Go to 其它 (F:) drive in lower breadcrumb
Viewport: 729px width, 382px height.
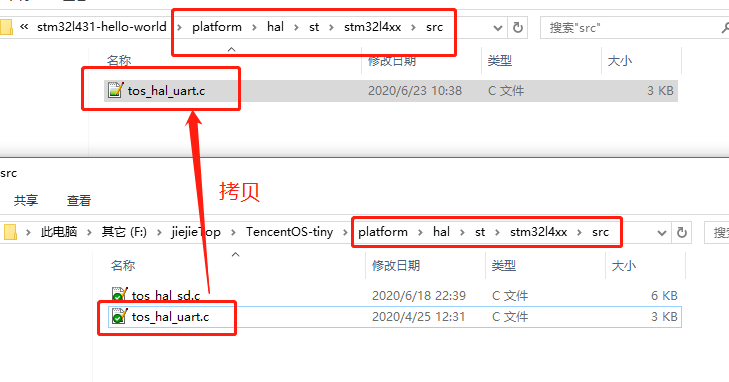tap(124, 232)
